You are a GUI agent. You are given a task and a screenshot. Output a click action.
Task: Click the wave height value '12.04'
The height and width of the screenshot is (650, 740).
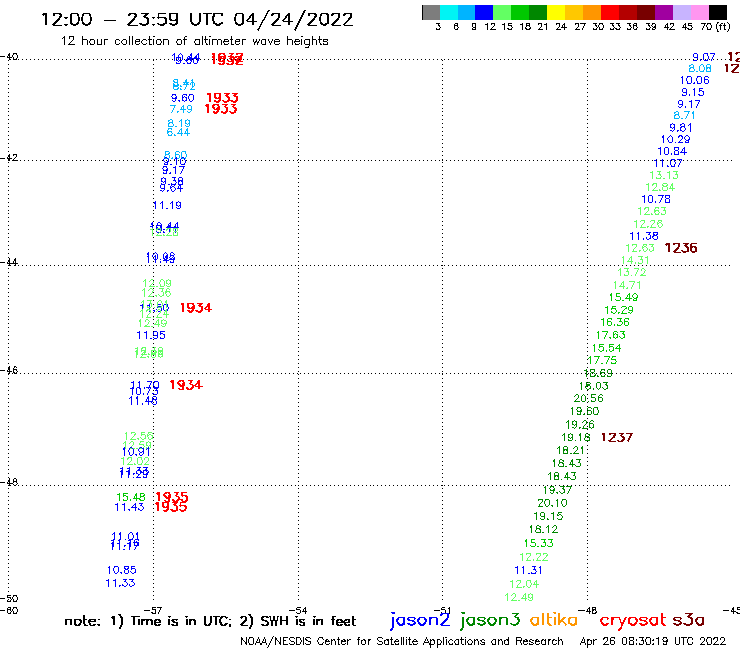tap(524, 584)
